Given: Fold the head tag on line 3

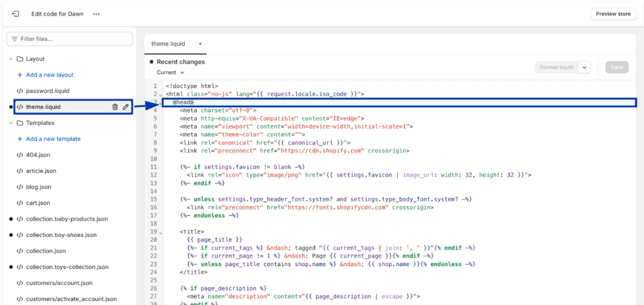Looking at the screenshot, I should click(x=161, y=103).
